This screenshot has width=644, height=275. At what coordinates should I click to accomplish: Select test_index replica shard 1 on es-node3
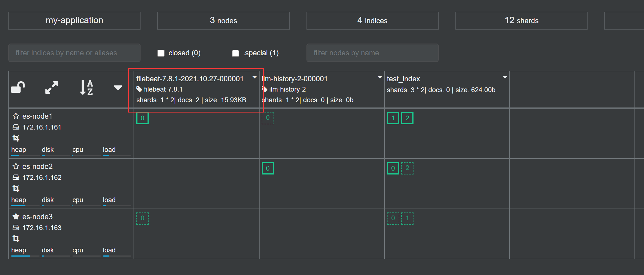pyautogui.click(x=407, y=219)
